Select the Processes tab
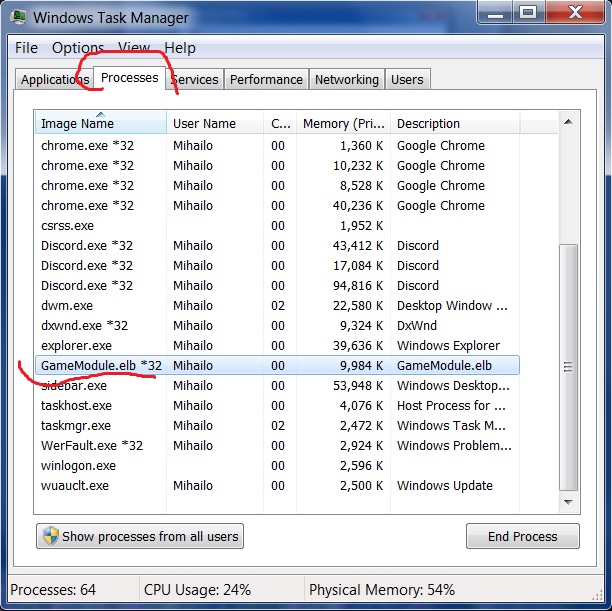 tap(130, 78)
